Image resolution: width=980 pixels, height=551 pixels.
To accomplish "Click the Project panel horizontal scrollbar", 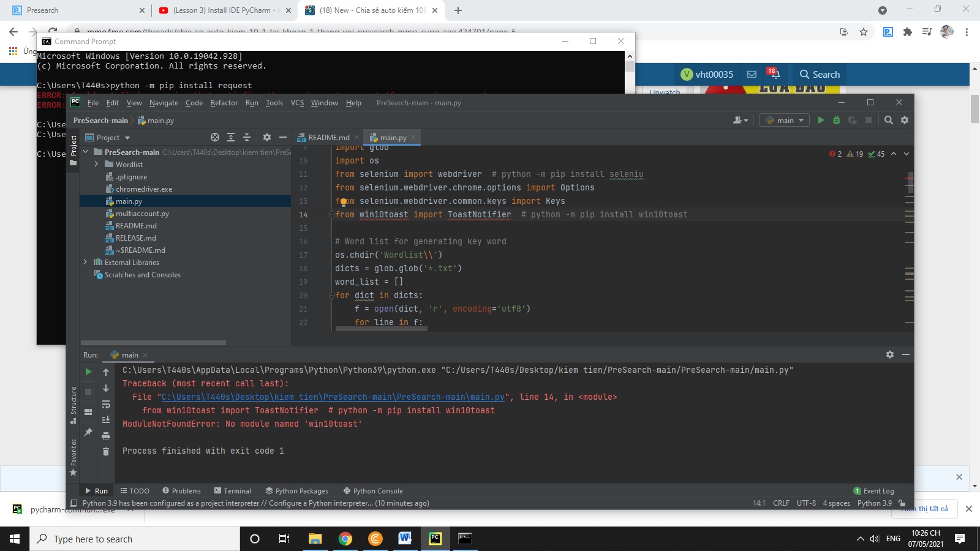I will [x=153, y=343].
